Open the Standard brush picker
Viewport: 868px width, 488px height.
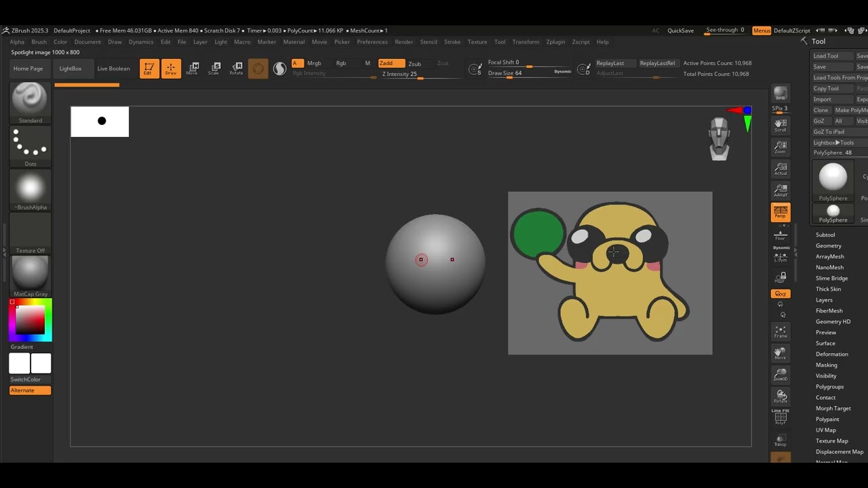[30, 103]
